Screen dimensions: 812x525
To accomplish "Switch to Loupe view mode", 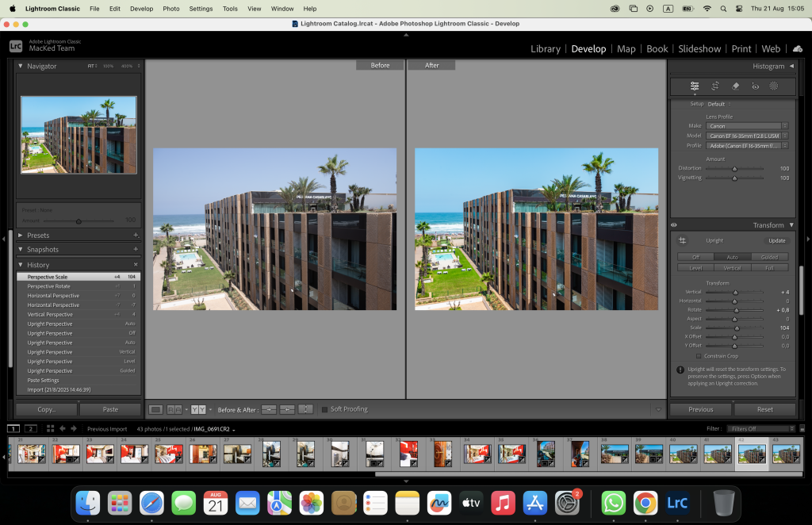I will pyautogui.click(x=155, y=409).
